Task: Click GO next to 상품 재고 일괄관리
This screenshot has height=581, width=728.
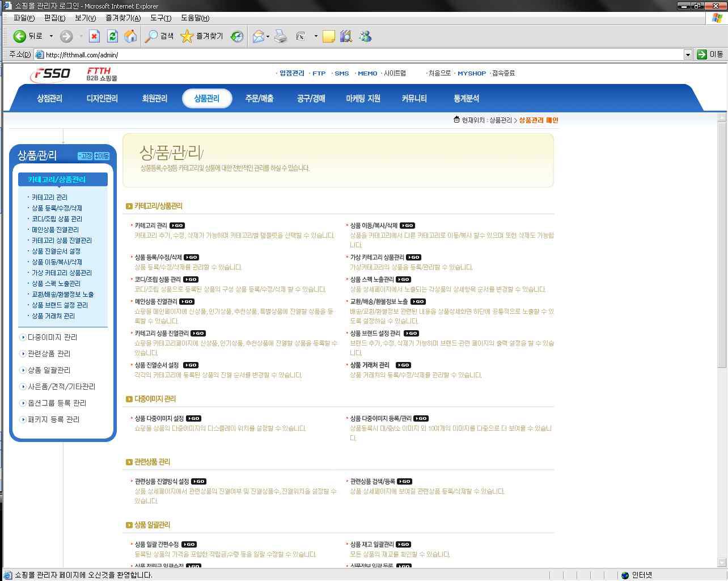Action: 403,545
